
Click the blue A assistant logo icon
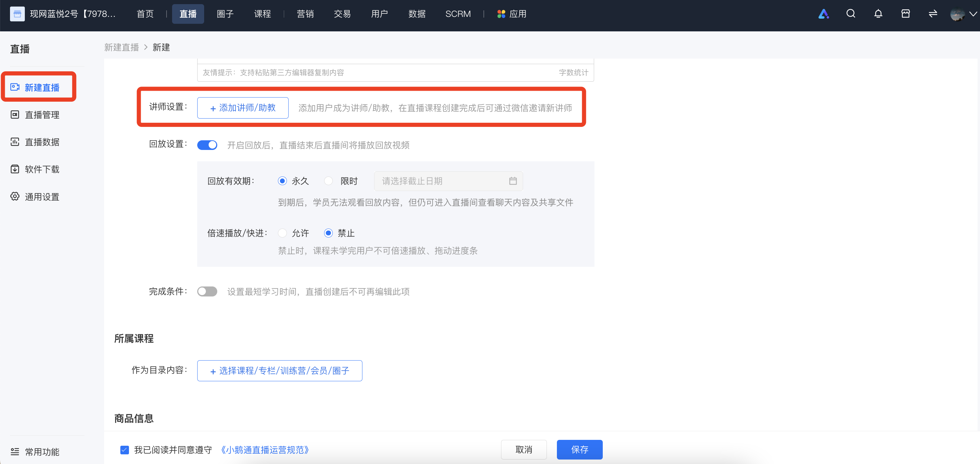click(823, 14)
